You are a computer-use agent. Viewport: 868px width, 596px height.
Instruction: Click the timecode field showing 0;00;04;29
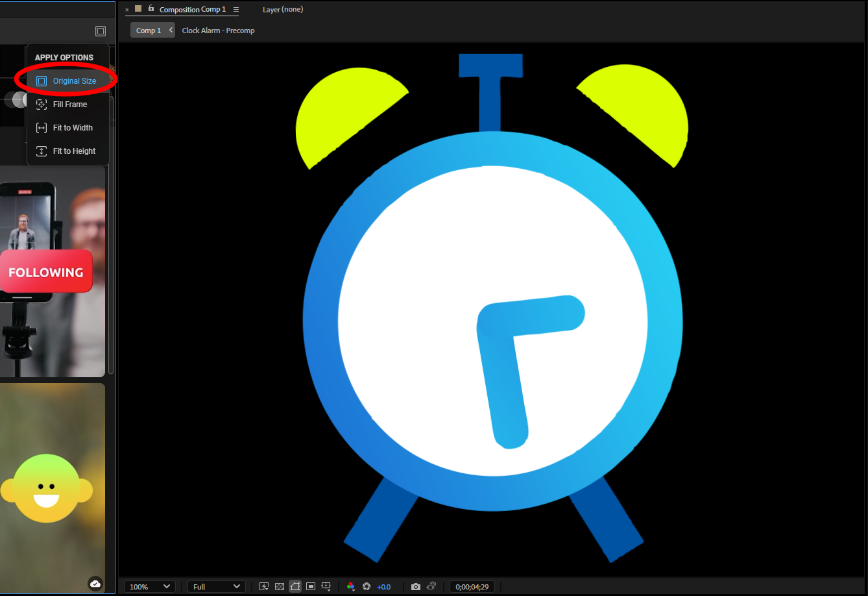472,586
